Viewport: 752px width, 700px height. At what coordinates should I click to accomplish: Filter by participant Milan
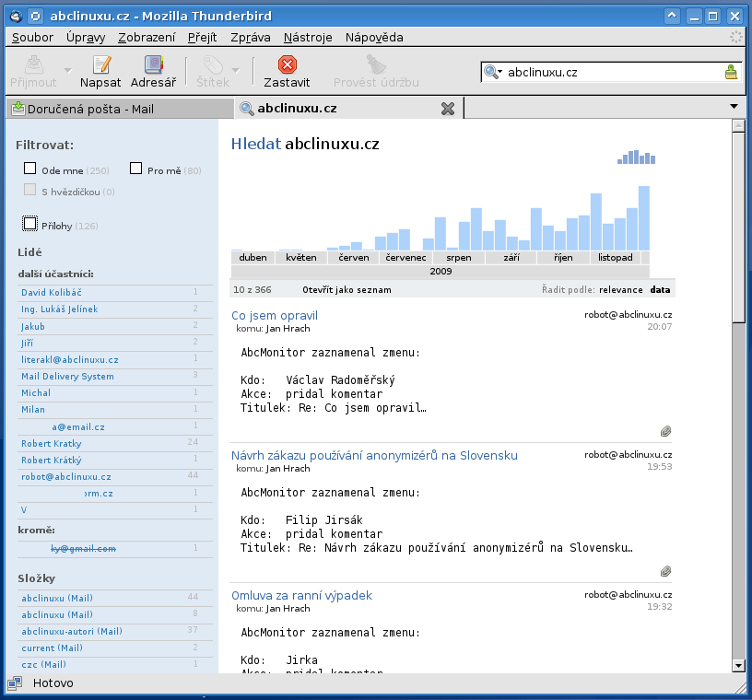33,410
